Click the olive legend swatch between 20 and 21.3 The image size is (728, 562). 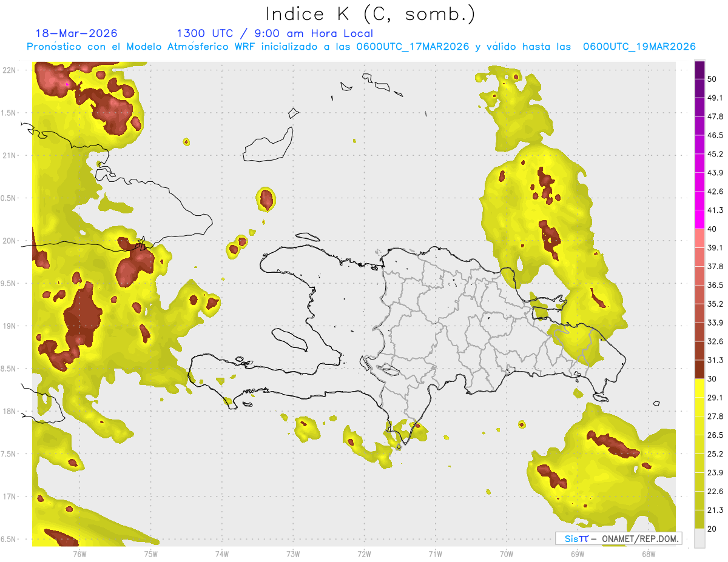(699, 519)
